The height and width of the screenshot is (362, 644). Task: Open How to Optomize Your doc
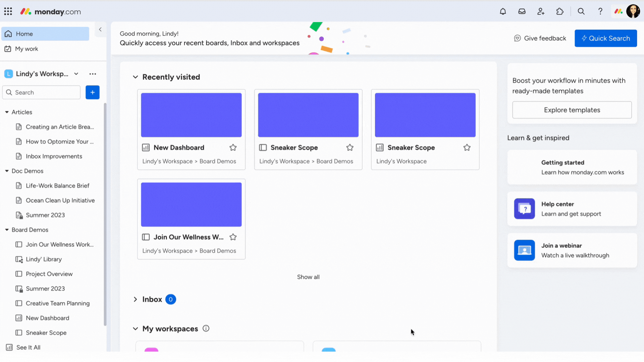point(55,142)
